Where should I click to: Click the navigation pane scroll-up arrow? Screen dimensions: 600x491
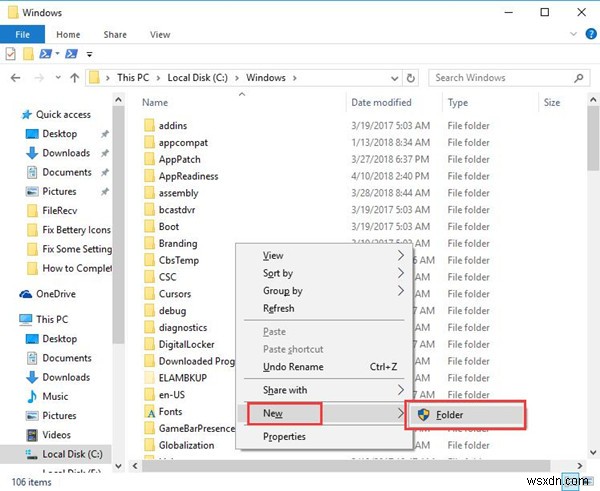(119, 100)
